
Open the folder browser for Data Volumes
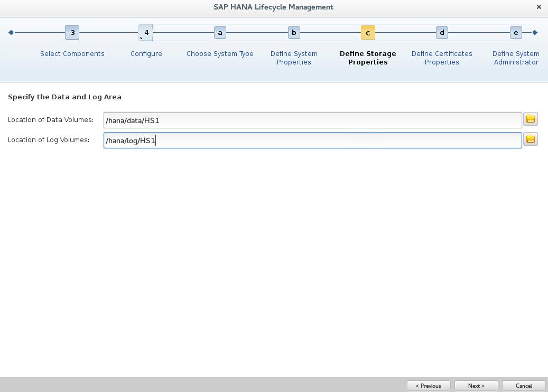(530, 119)
